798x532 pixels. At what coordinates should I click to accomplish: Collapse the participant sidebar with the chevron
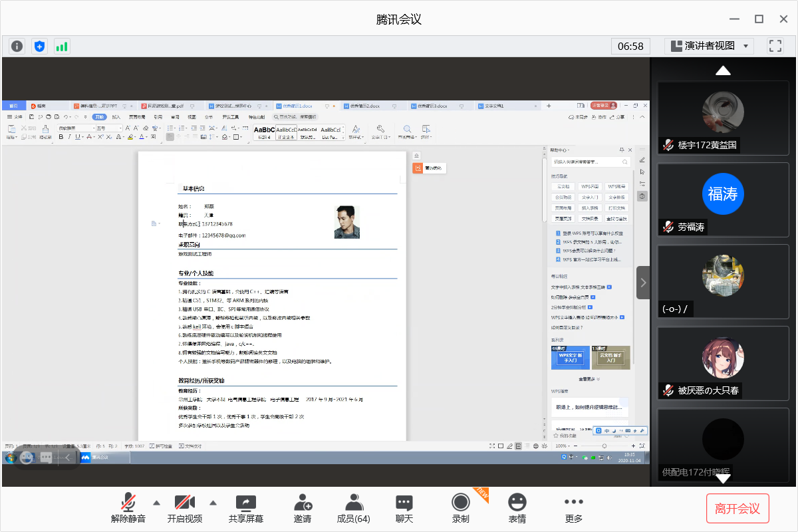coord(642,283)
